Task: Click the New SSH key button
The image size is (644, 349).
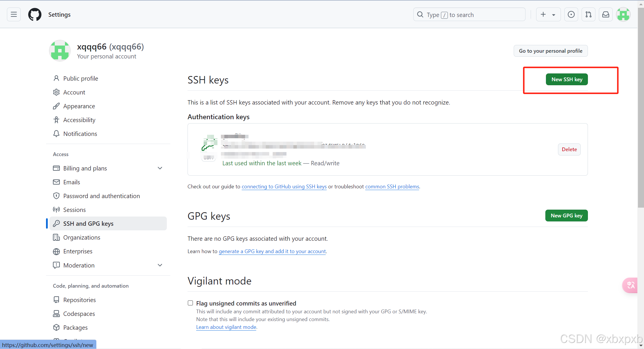Action: point(566,79)
